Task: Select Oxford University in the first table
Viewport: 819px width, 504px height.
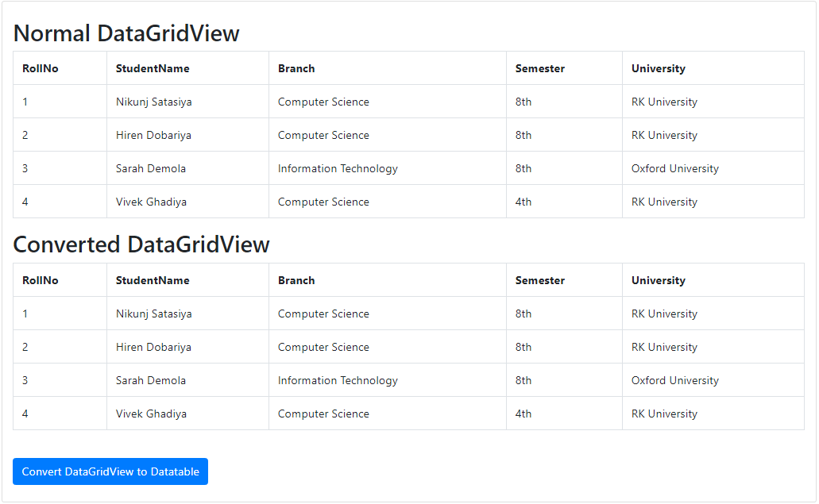Action: point(674,168)
